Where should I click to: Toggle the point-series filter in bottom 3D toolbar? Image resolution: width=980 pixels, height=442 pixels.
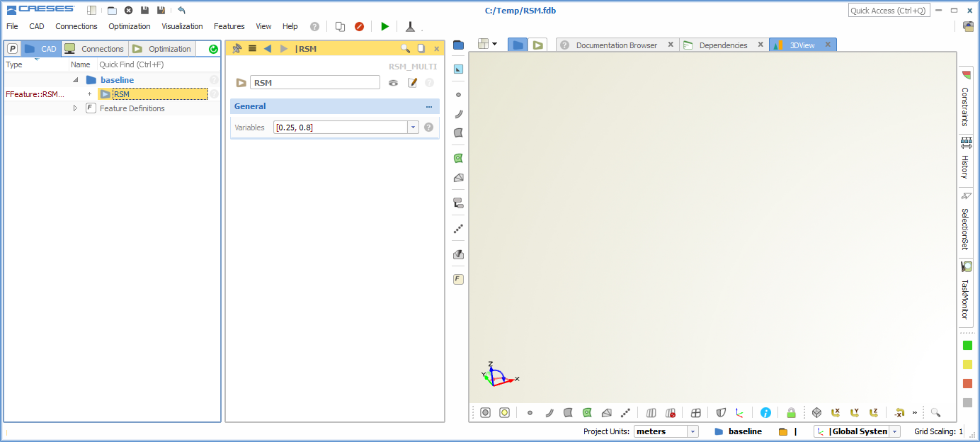coord(625,412)
